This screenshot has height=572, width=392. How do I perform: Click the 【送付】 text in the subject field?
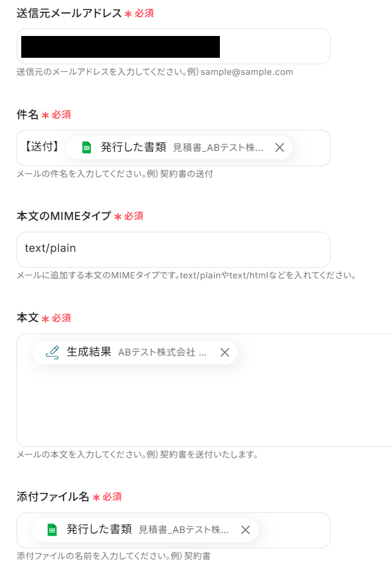click(x=42, y=147)
